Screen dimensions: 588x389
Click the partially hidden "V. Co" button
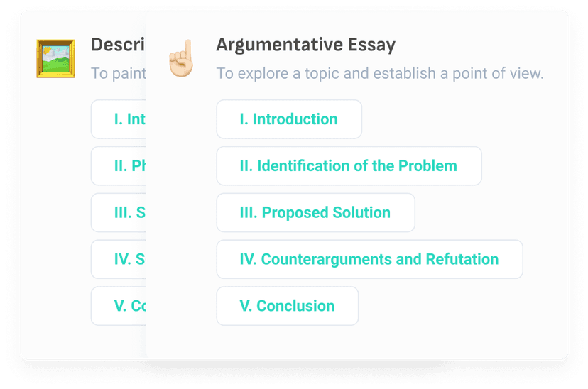pos(119,306)
